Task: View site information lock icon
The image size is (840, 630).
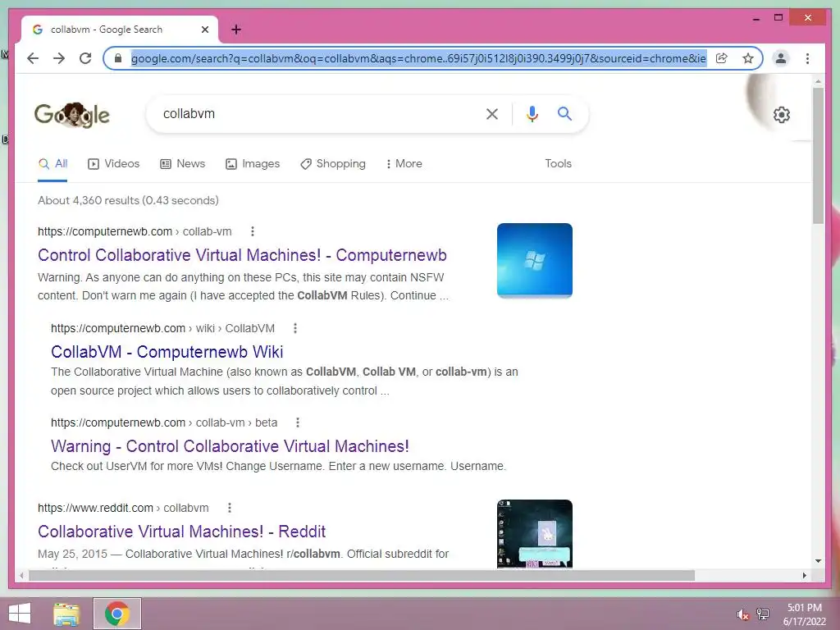Action: [x=118, y=58]
